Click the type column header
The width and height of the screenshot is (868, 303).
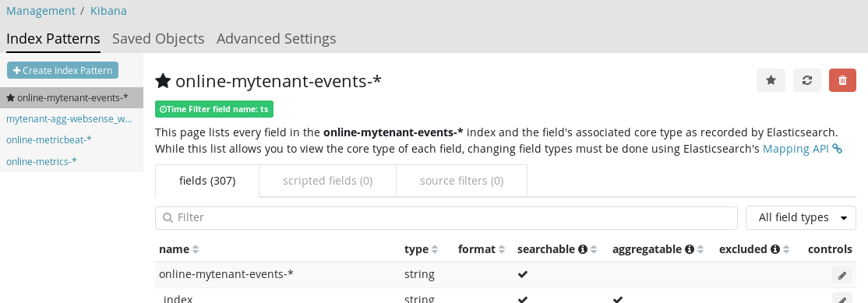(x=416, y=249)
